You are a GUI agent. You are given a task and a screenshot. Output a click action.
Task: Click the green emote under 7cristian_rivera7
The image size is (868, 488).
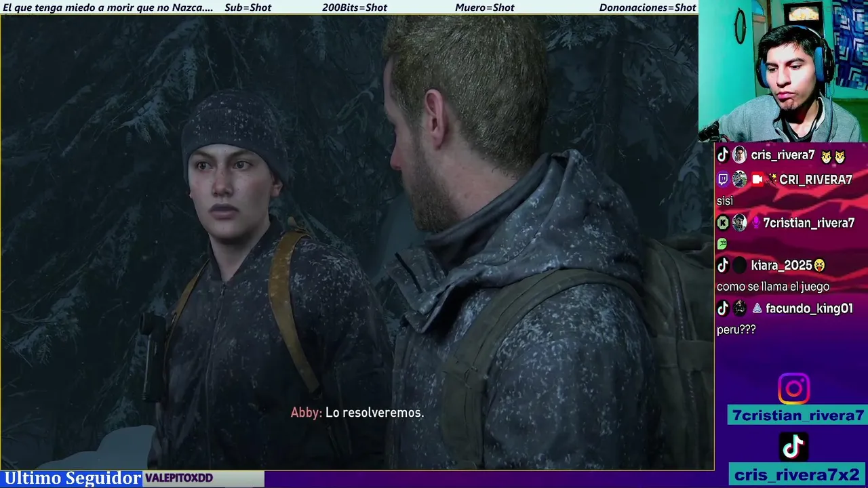(x=722, y=244)
